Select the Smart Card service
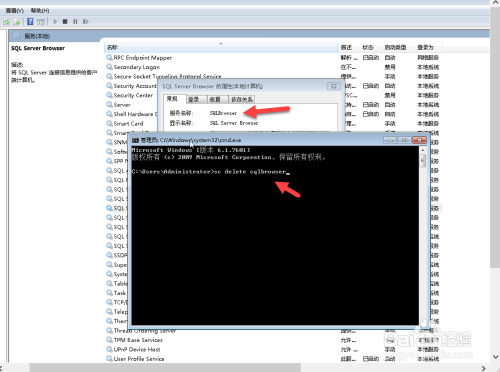The width and height of the screenshot is (500, 372). point(128,123)
